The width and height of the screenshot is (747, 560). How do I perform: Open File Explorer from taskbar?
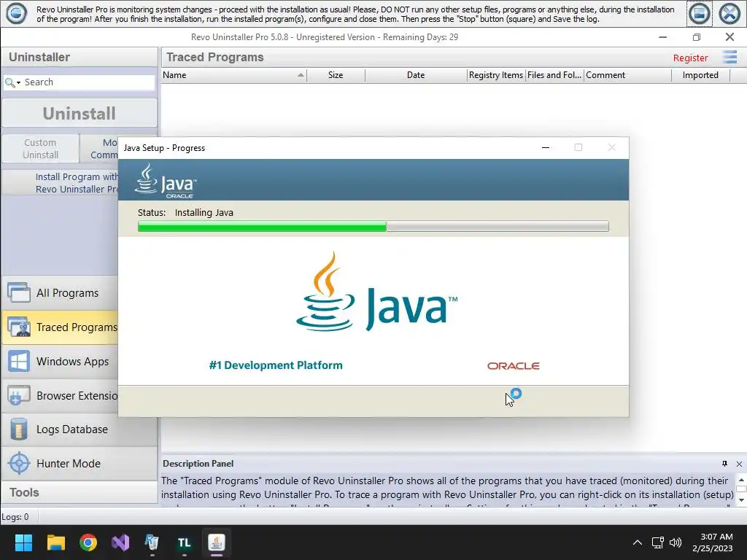(x=55, y=542)
